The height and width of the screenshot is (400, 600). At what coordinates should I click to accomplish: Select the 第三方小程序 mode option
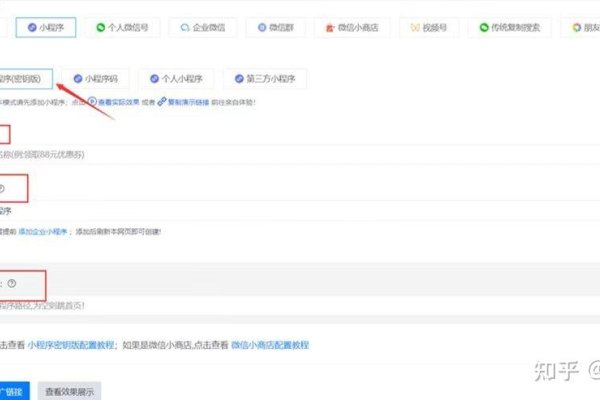point(265,79)
